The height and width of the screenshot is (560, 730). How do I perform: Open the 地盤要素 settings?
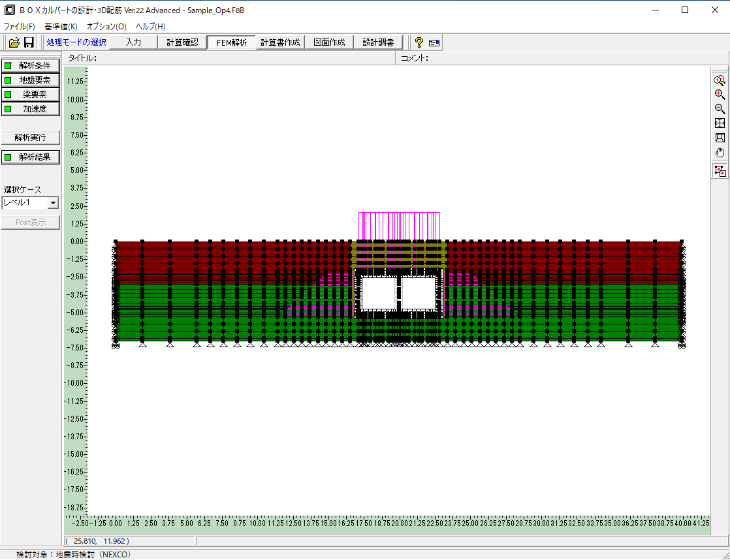click(x=31, y=80)
